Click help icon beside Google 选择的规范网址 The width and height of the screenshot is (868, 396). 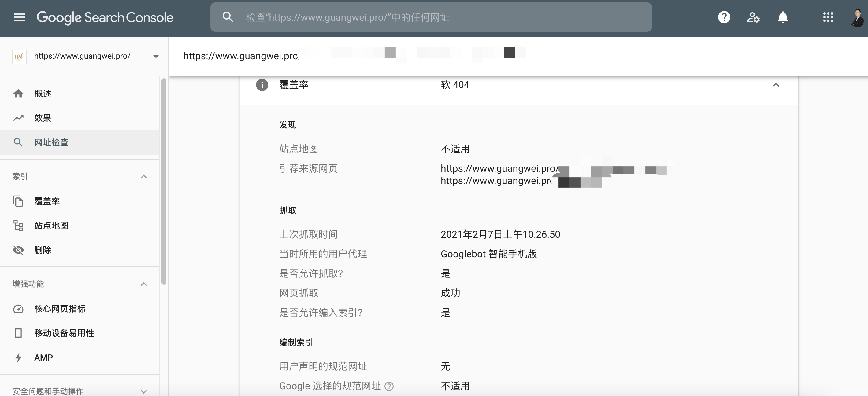389,386
